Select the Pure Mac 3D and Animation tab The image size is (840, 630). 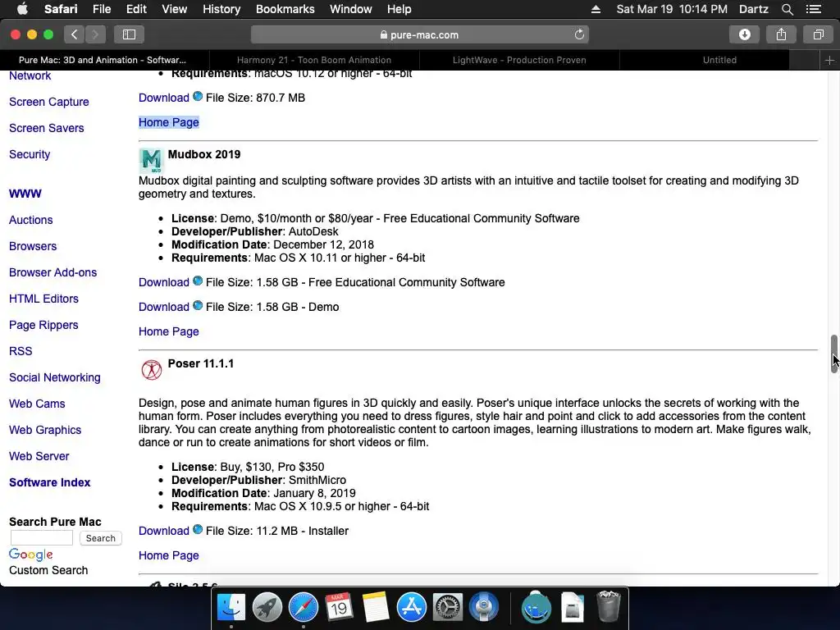103,60
